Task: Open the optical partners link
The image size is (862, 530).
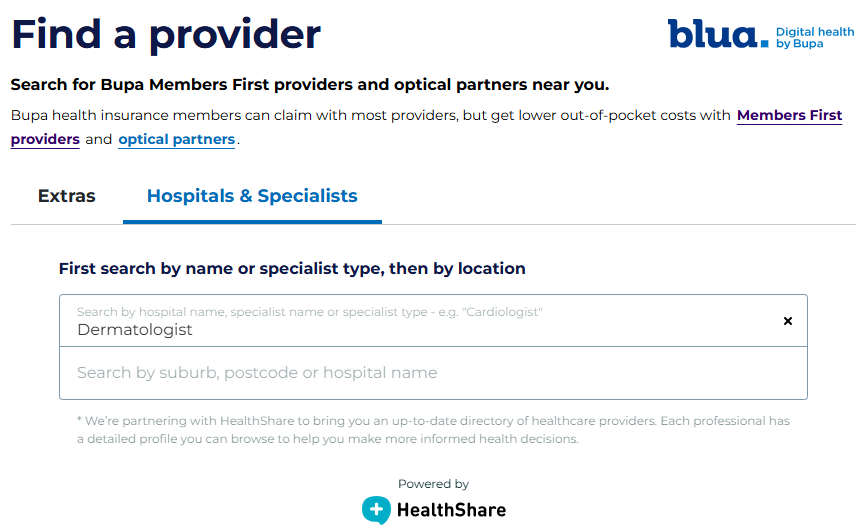Action: (177, 140)
